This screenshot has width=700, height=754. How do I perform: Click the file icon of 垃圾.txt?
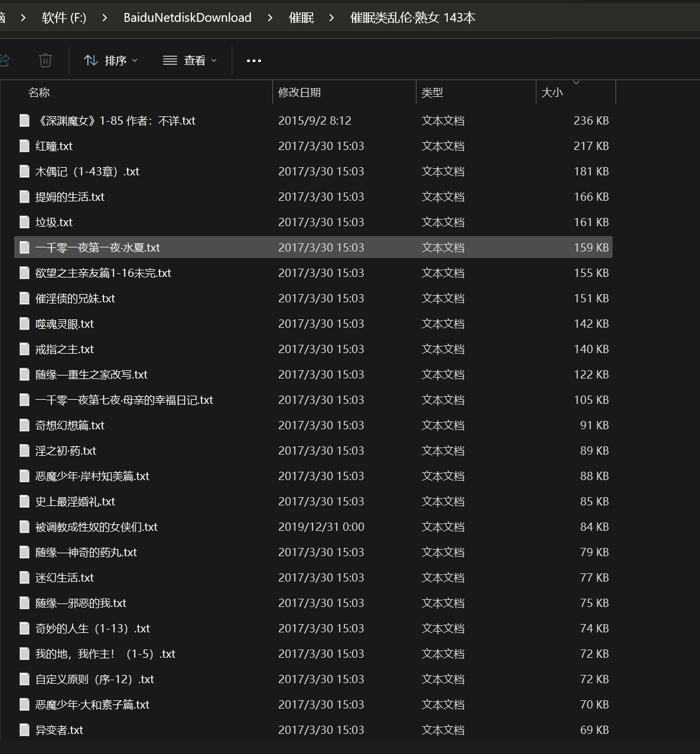tap(24, 222)
